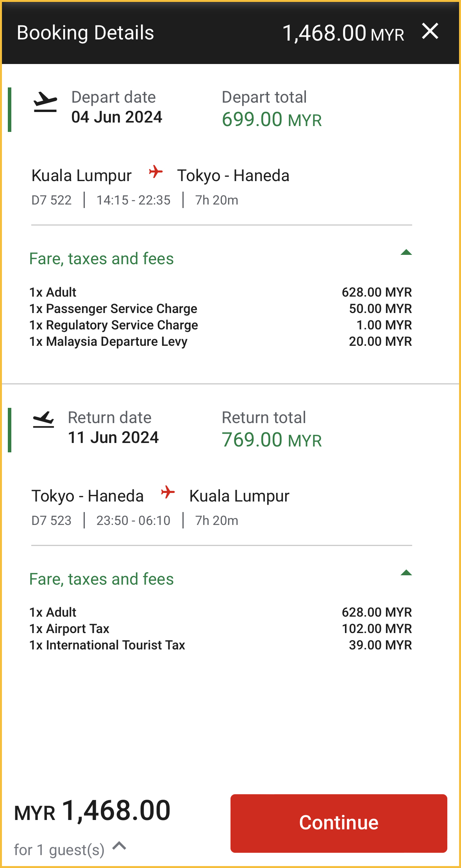
Task: Collapse departure fare breakdown arrow
Action: (x=406, y=253)
